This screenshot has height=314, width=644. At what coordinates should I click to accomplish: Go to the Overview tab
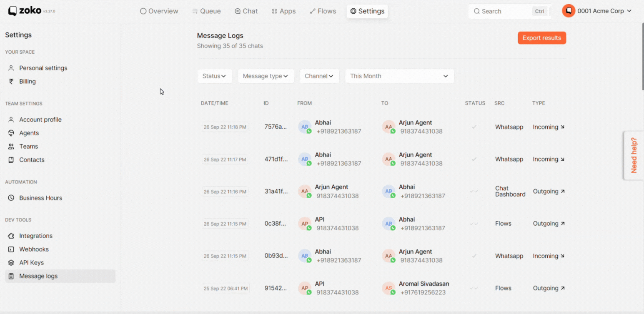pos(159,11)
